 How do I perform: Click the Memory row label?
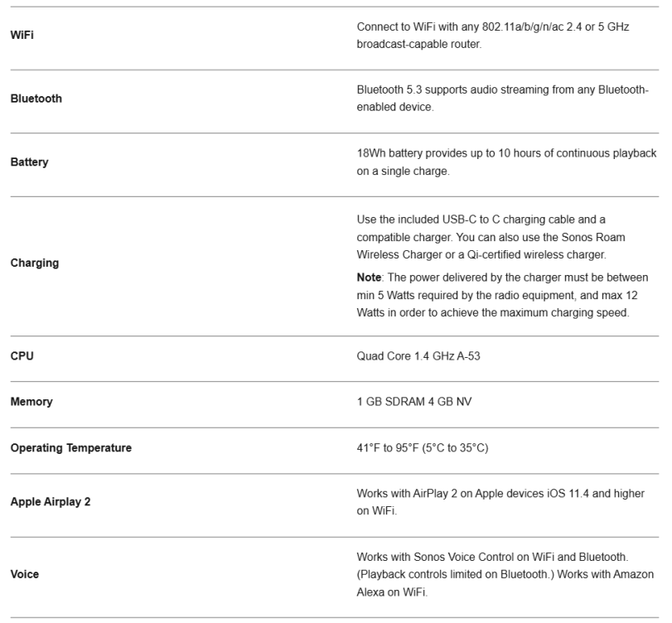tap(31, 402)
